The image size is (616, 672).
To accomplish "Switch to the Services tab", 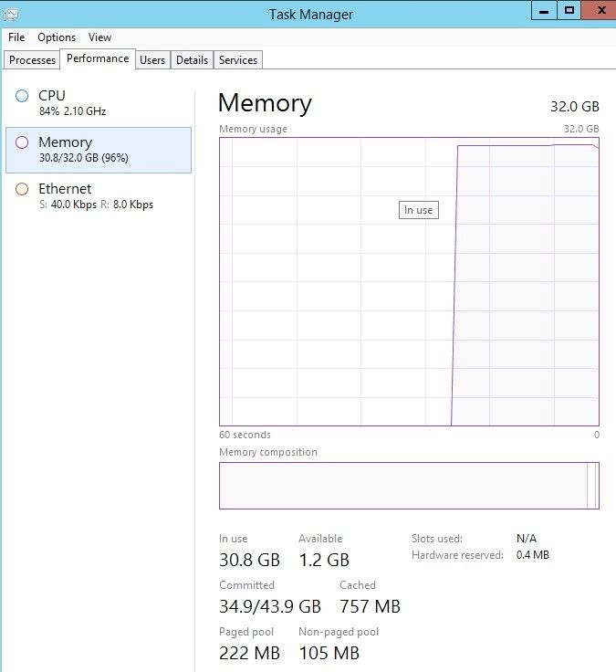I will [238, 60].
